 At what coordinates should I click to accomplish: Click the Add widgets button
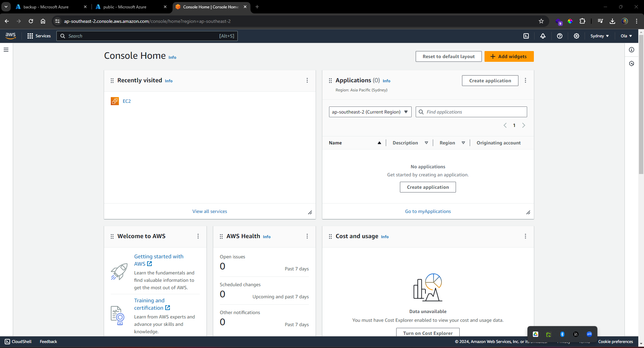[509, 56]
